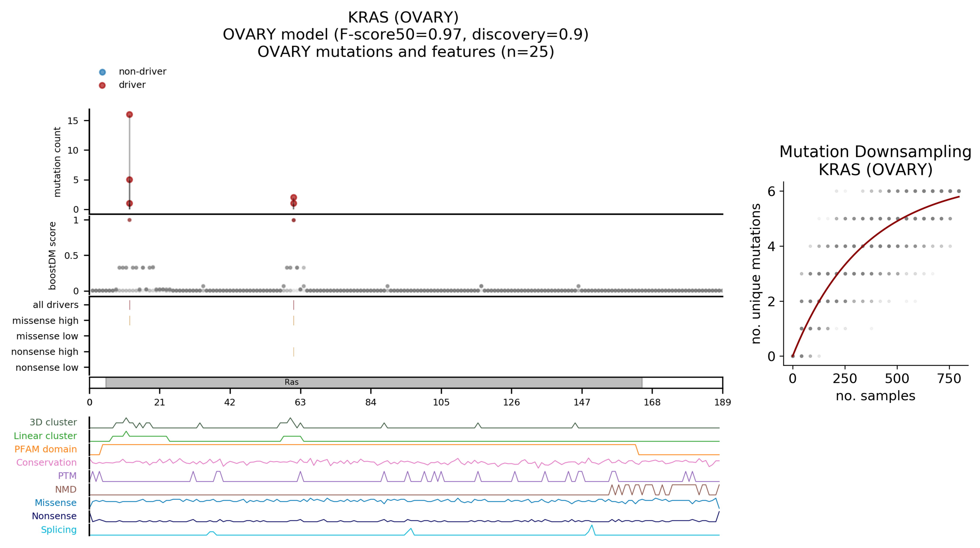Image resolution: width=980 pixels, height=548 pixels.
Task: Click the red driver legend marker
Action: pos(102,85)
